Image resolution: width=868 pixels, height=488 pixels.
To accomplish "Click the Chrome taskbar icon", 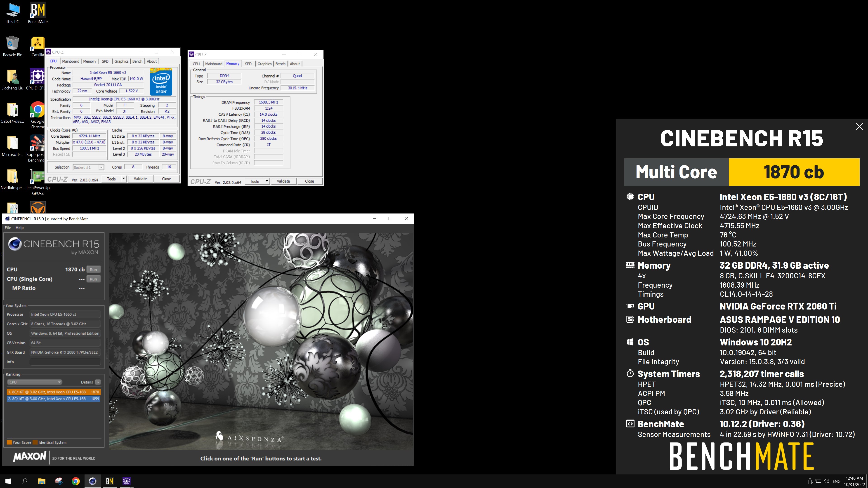I will click(x=75, y=481).
